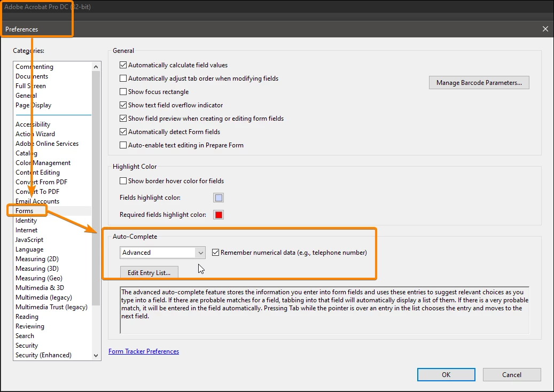Screen dimensions: 554x392
Task: Select the Identity category
Action: click(26, 221)
